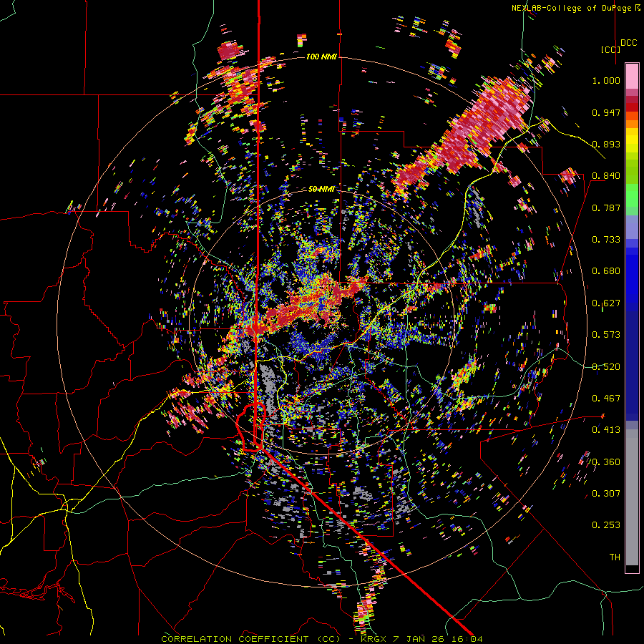Select the 1.000 scale value
This screenshot has width=644, height=644.
tap(606, 80)
